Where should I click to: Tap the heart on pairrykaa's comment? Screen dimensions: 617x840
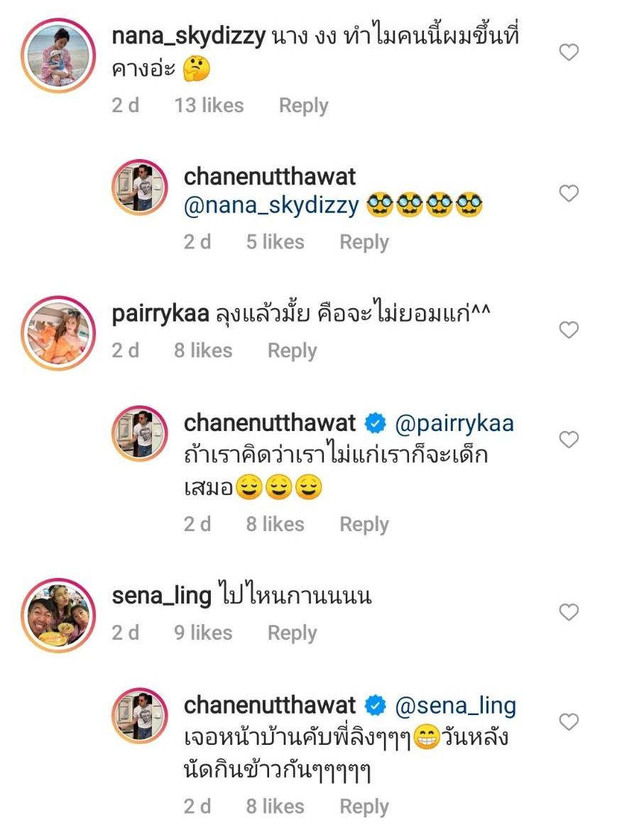[569, 330]
